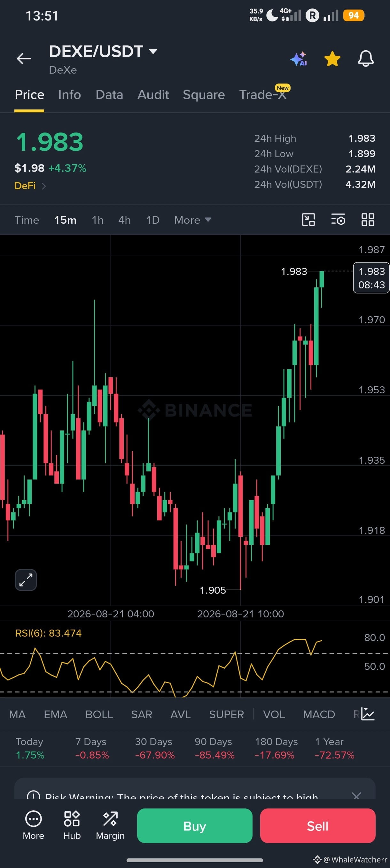The width and height of the screenshot is (390, 868).
Task: Tap the RSI(6): 83.474 indicator label
Action: [49, 633]
